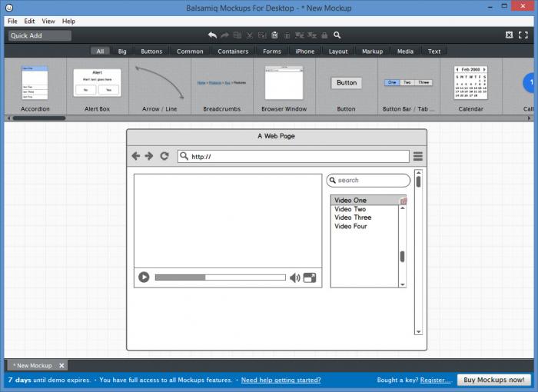Click the Quick Add input field
This screenshot has width=538, height=392.
click(40, 35)
